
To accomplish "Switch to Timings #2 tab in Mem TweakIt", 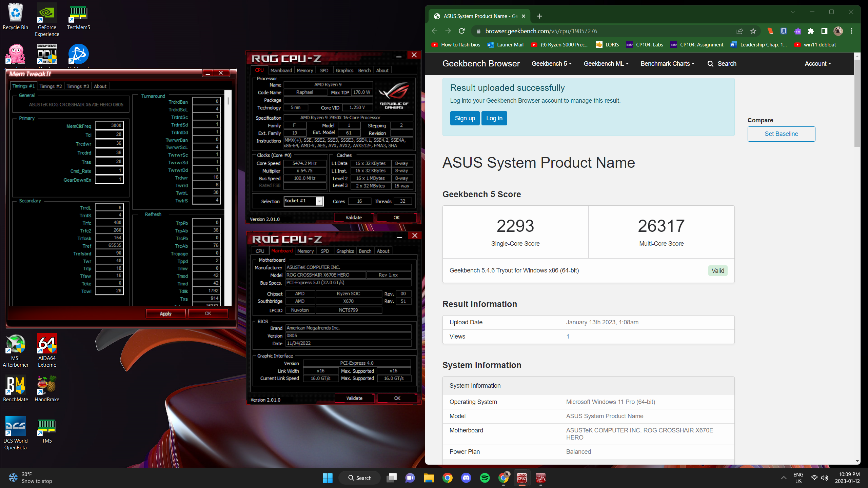I will pyautogui.click(x=51, y=86).
